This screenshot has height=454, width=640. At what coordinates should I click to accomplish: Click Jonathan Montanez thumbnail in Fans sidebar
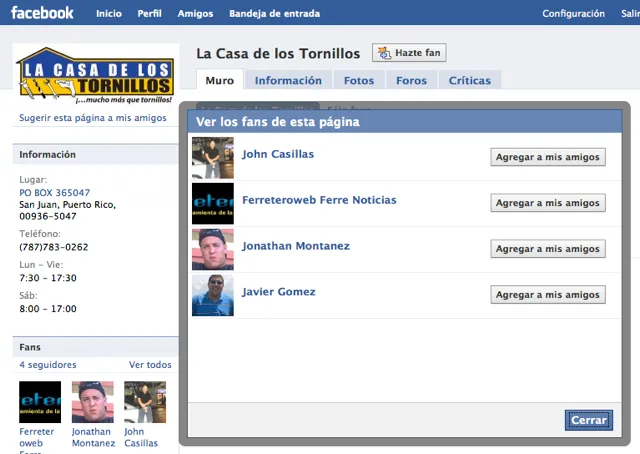pyautogui.click(x=93, y=402)
